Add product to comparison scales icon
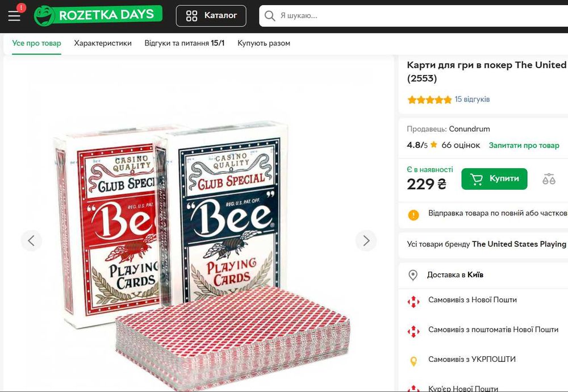The height and width of the screenshot is (392, 568). (x=549, y=179)
